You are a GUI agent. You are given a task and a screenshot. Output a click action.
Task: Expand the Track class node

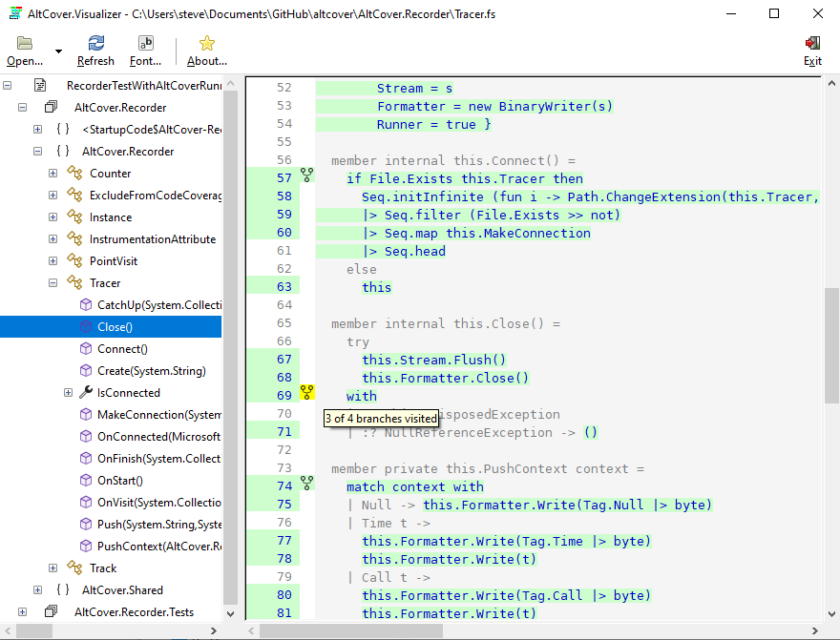pos(52,568)
